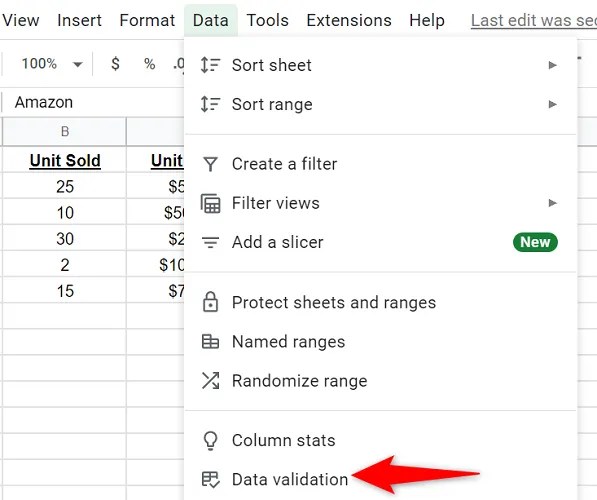
Task: Choose Create a filter
Action: pos(381,164)
